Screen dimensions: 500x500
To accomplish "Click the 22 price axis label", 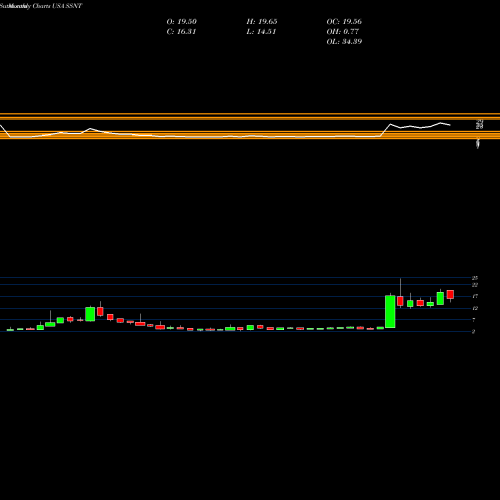I will click(475, 285).
